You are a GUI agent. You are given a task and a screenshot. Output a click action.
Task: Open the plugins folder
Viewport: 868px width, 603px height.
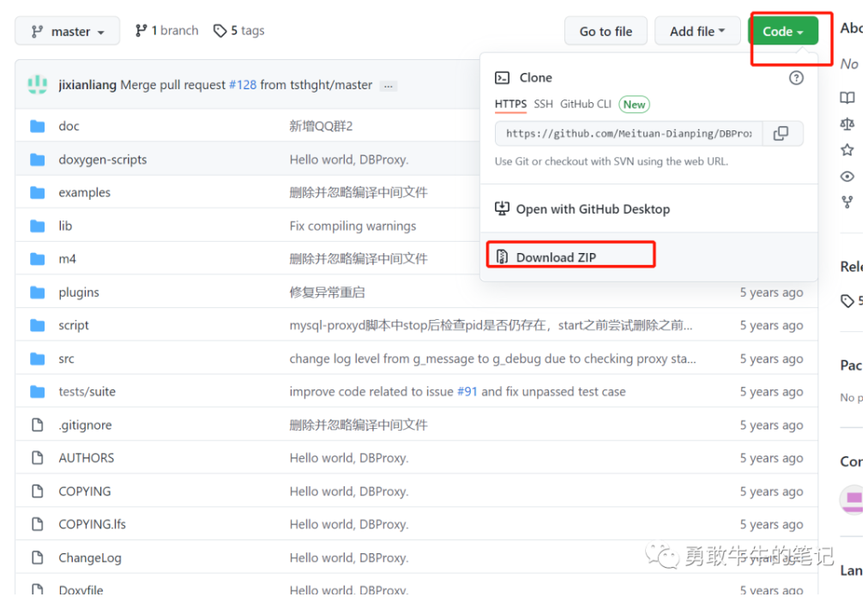pos(79,292)
